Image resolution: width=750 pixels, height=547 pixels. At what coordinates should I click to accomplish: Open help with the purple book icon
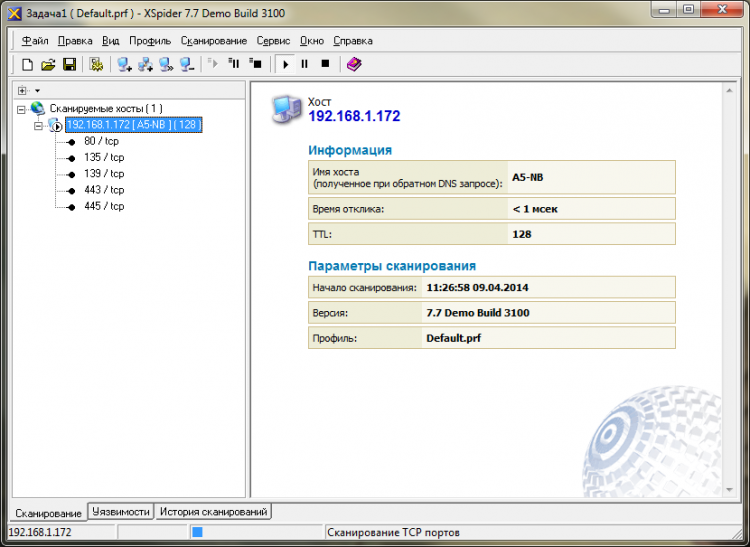(354, 64)
